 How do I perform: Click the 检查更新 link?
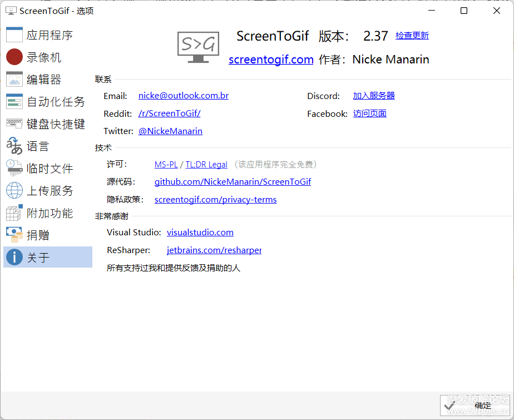[412, 36]
